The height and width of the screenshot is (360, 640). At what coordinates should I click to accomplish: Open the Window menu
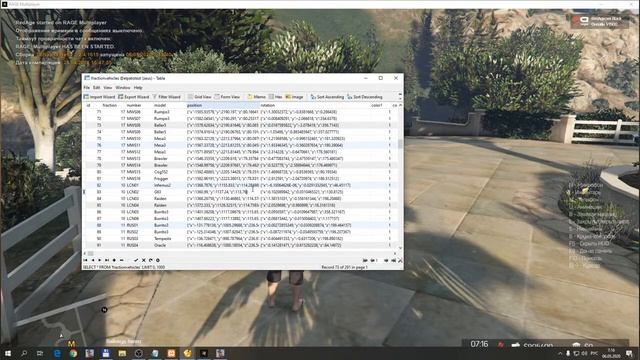122,87
